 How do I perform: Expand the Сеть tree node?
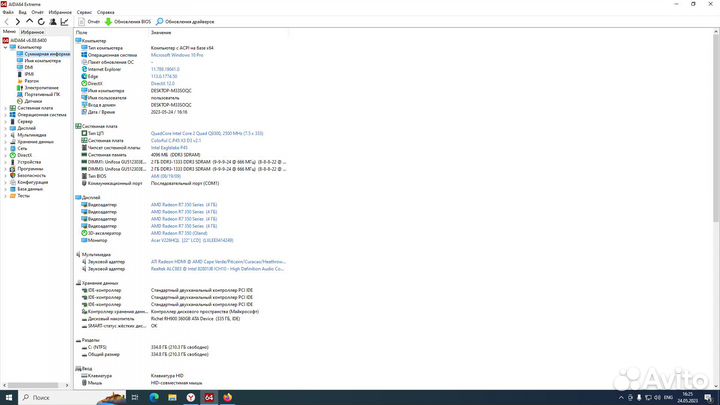pyautogui.click(x=6, y=148)
